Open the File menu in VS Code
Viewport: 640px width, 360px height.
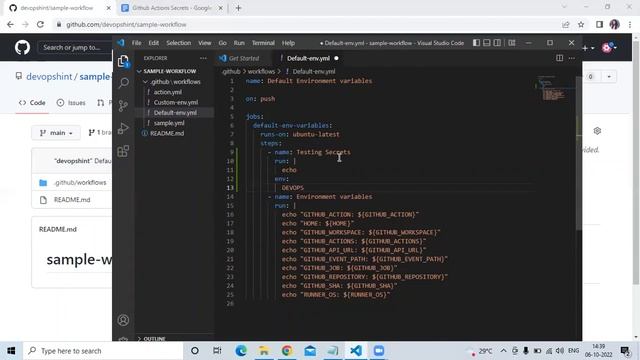(136, 43)
